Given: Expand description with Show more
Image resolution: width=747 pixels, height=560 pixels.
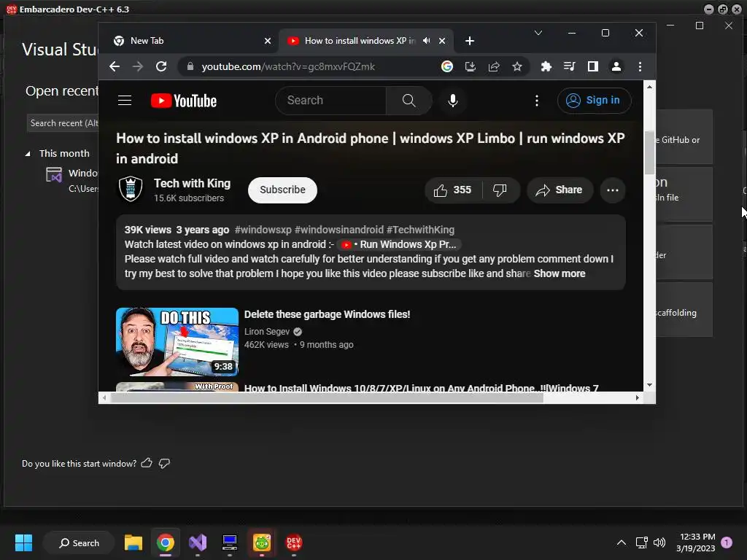Looking at the screenshot, I should (560, 274).
